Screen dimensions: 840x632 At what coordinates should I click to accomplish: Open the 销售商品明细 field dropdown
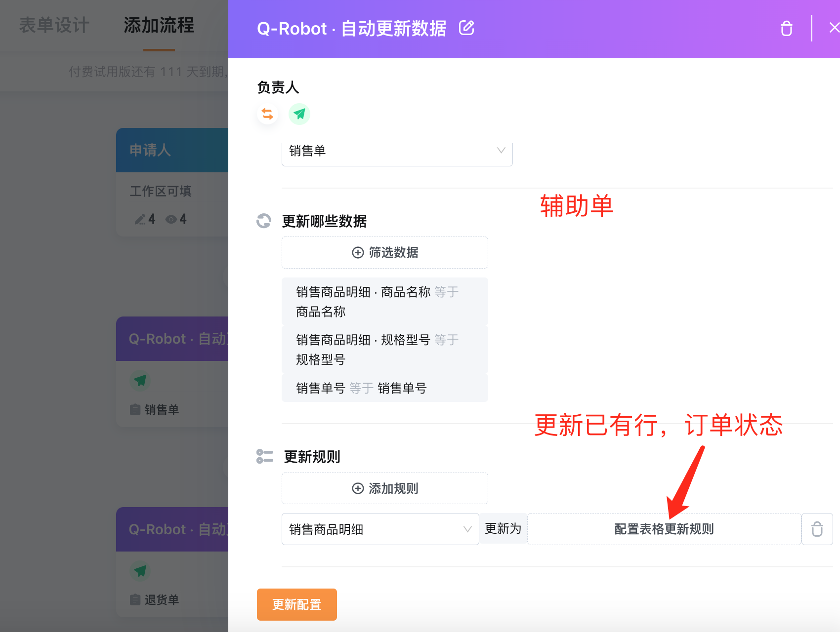click(380, 529)
